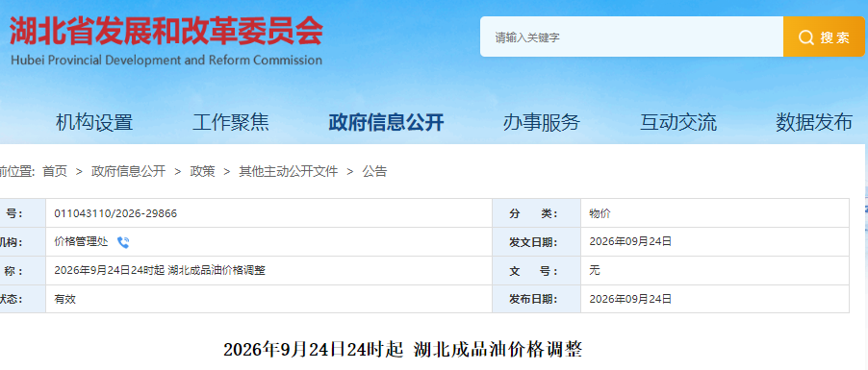Click the 发文日期 label cell
868x370 pixels.
[x=536, y=241]
